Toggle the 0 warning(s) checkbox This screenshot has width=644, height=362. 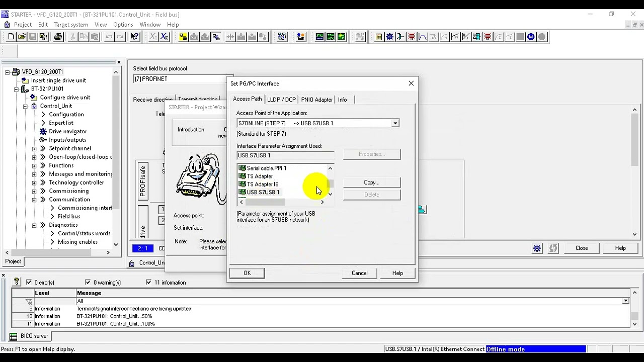(88, 283)
